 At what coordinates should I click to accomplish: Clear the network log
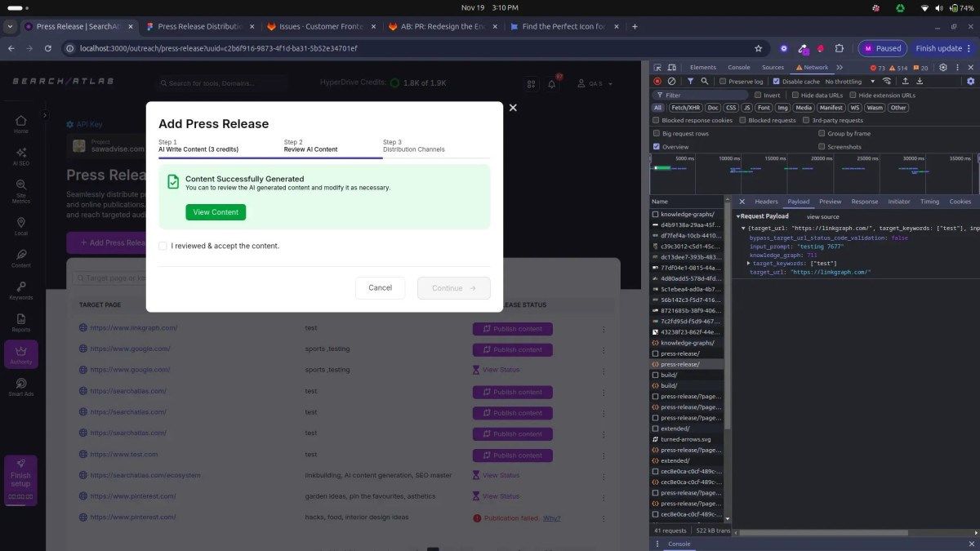click(x=671, y=82)
